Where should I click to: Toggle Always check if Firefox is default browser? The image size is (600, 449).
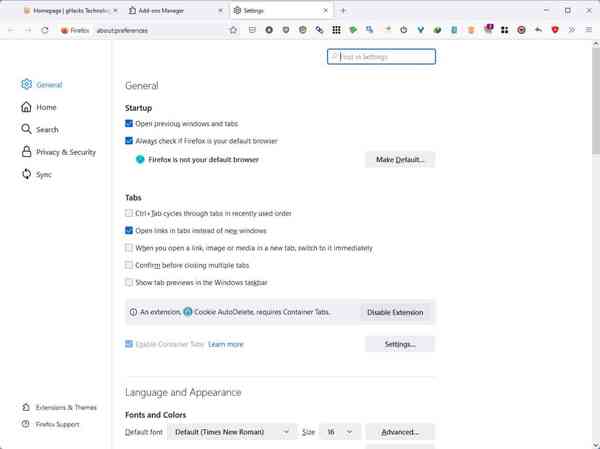(129, 140)
